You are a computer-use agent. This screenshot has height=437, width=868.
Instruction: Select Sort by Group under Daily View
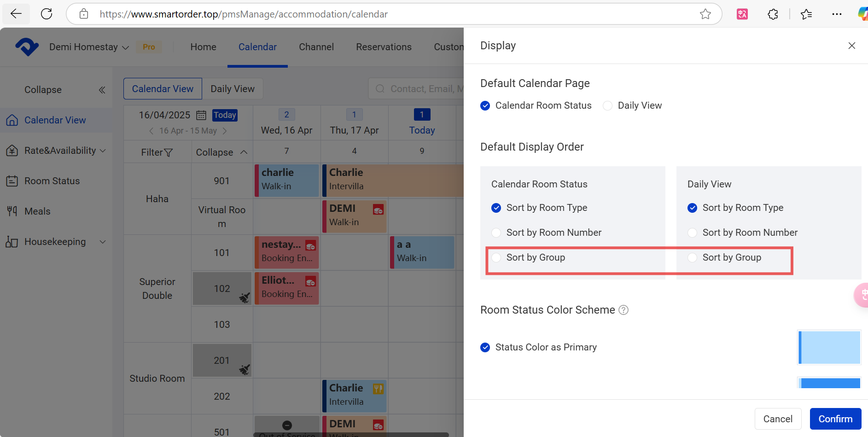692,257
